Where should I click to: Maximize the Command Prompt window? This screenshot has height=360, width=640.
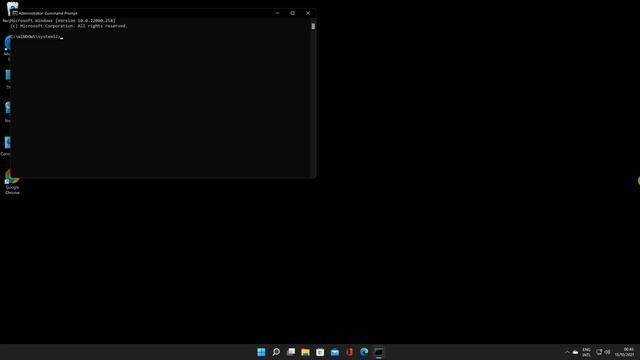tap(293, 13)
